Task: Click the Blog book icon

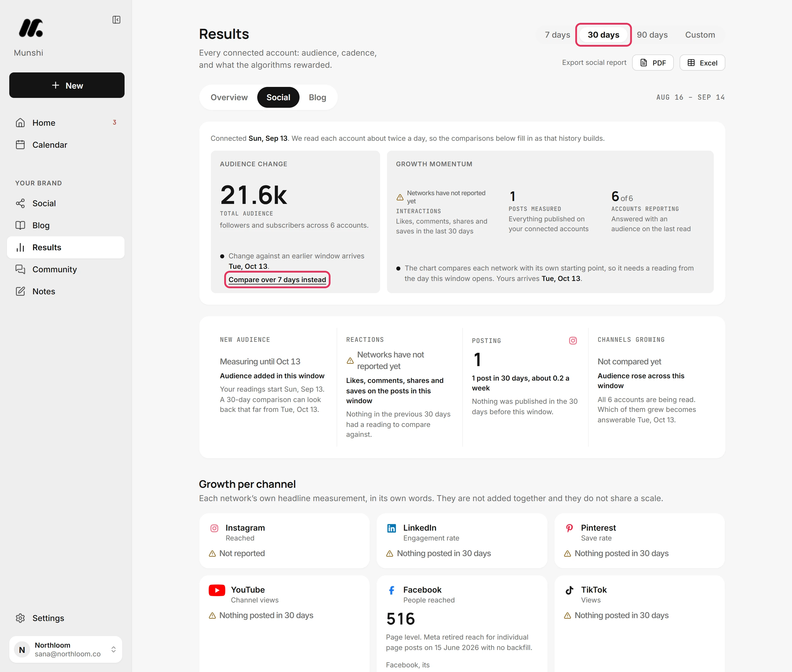Action: pos(20,226)
